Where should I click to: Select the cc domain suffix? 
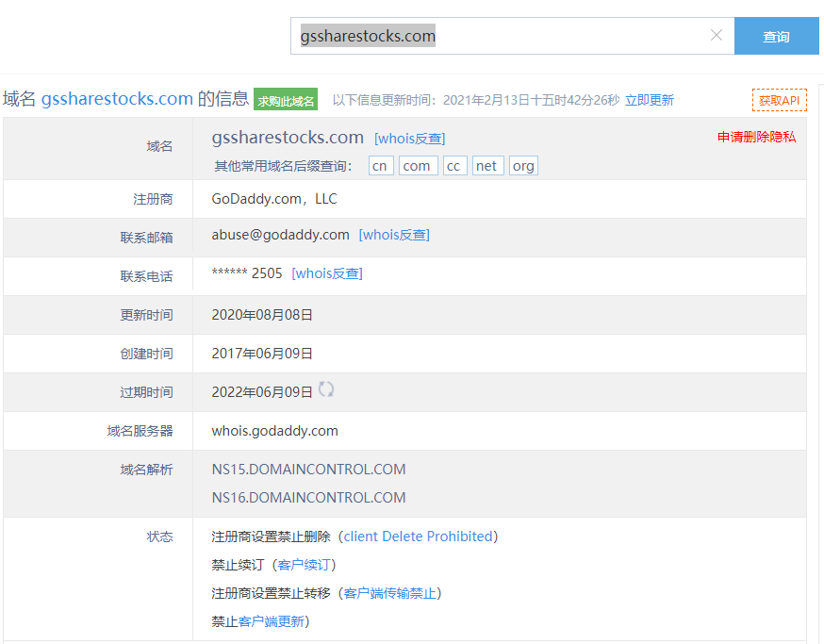tap(454, 166)
